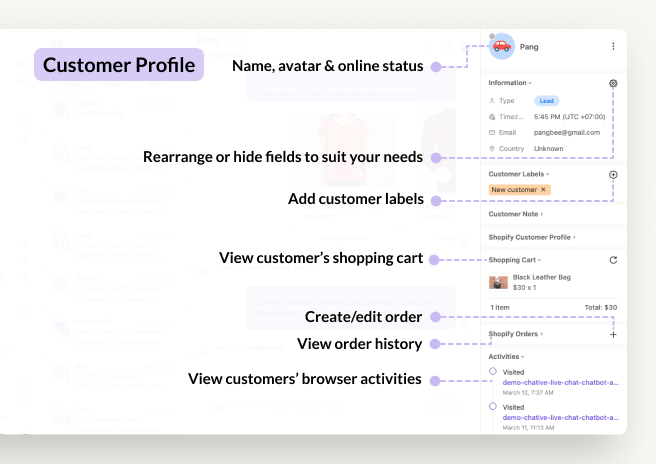Remove the New customer label
The height and width of the screenshot is (464, 656).
[x=543, y=190]
